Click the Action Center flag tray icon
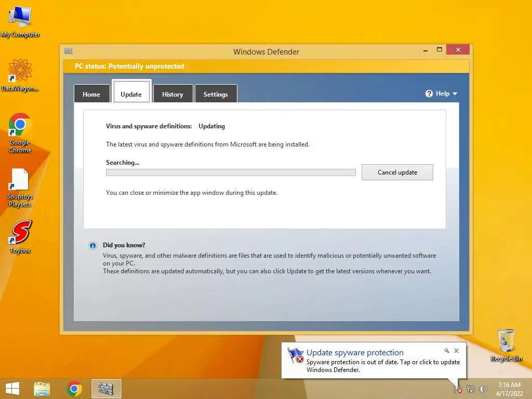 (x=458, y=389)
